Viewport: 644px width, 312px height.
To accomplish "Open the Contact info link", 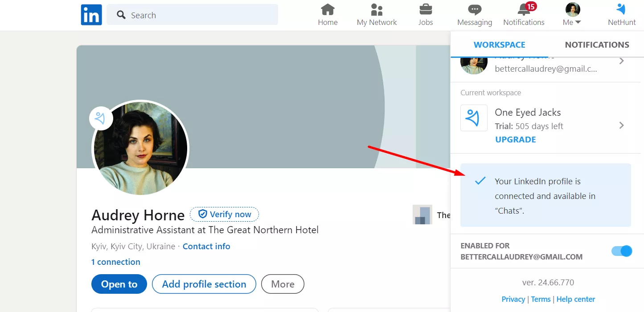I will pos(206,246).
